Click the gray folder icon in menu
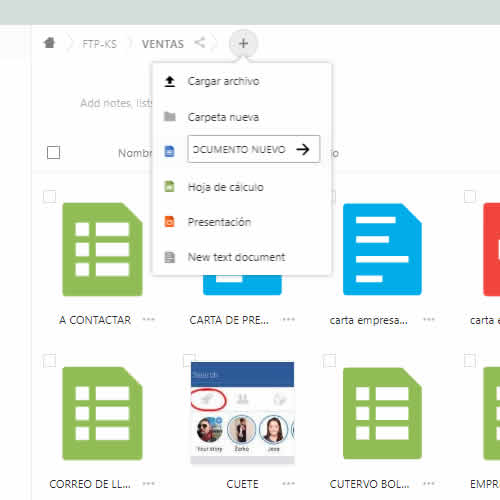Viewport: 500px width, 500px height. click(x=170, y=117)
